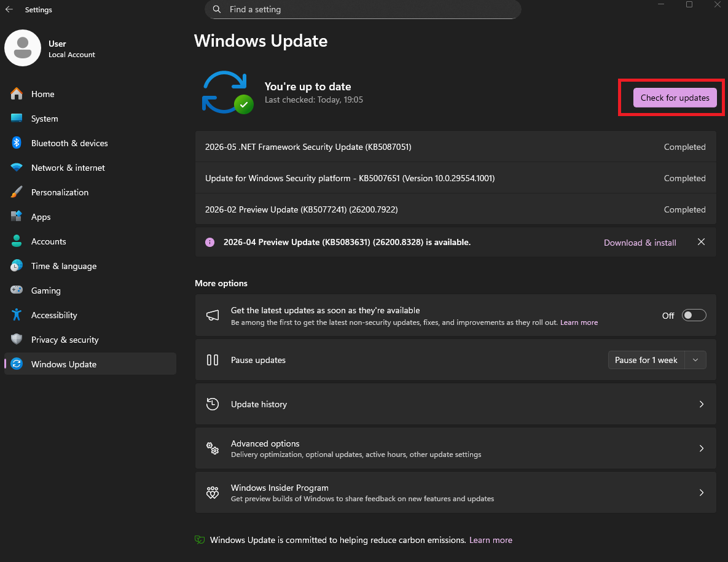Click the Last checked: Today, 19:05 text
This screenshot has width=728, height=562.
[314, 100]
